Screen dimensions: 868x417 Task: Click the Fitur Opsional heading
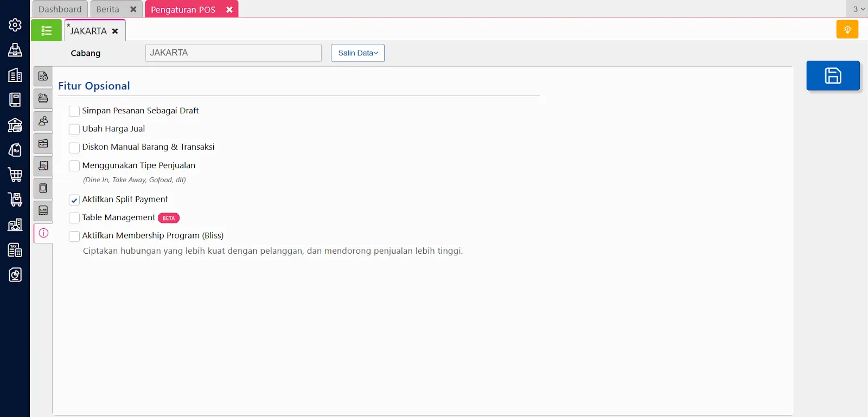[x=94, y=86]
